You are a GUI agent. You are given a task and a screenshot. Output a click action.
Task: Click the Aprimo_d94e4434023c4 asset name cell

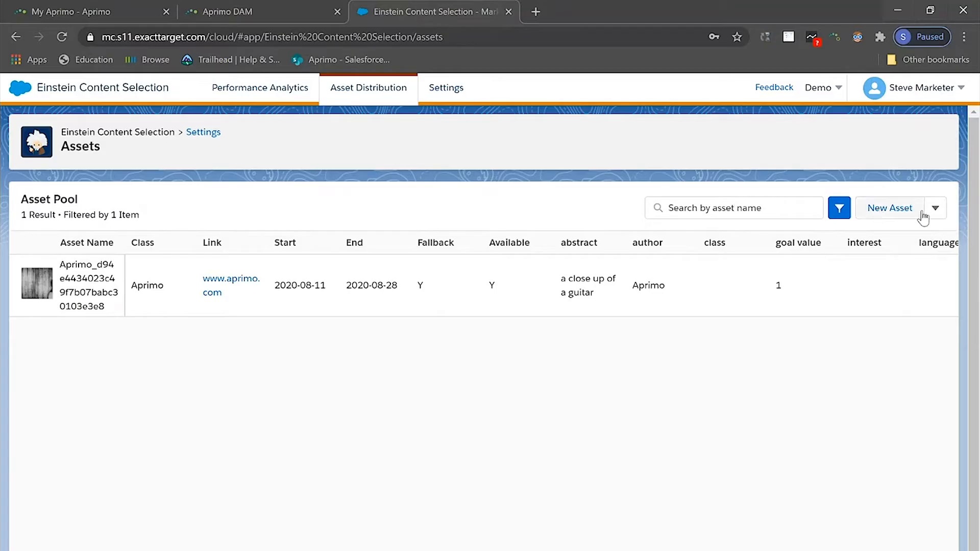coord(88,285)
